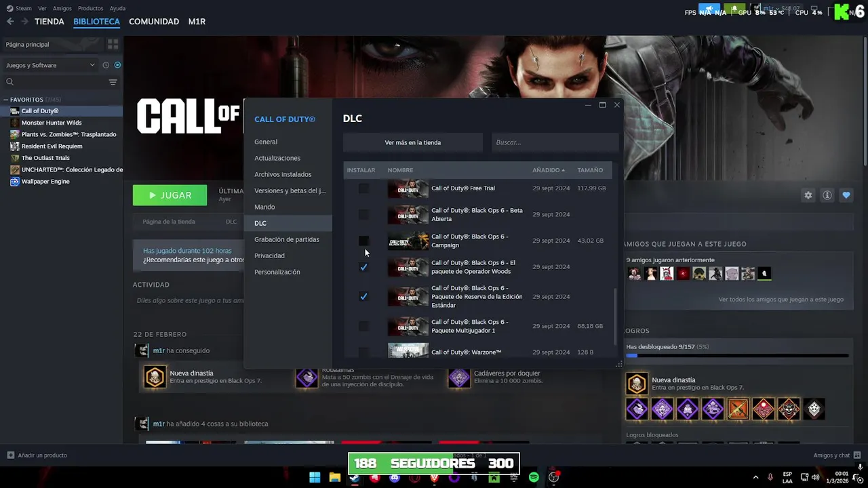Go forward with the navigation arrow

pyautogui.click(x=24, y=22)
